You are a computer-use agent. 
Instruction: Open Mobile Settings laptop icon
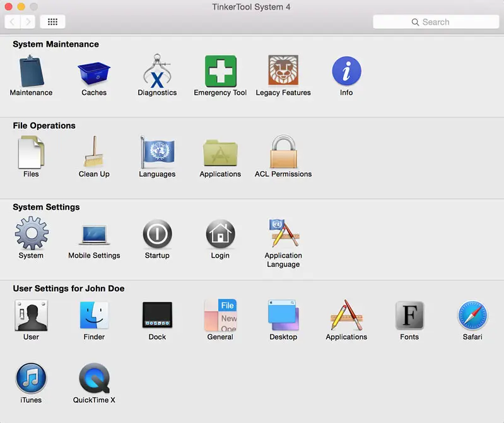coord(94,235)
